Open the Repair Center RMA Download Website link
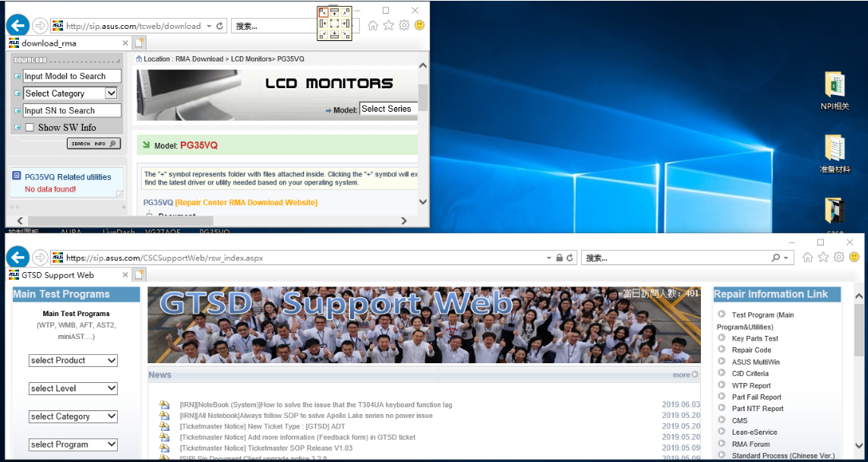This screenshot has height=462, width=868. tap(246, 203)
